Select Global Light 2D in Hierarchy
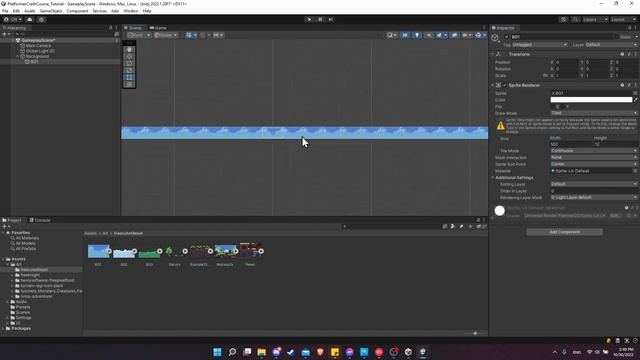 (x=40, y=51)
